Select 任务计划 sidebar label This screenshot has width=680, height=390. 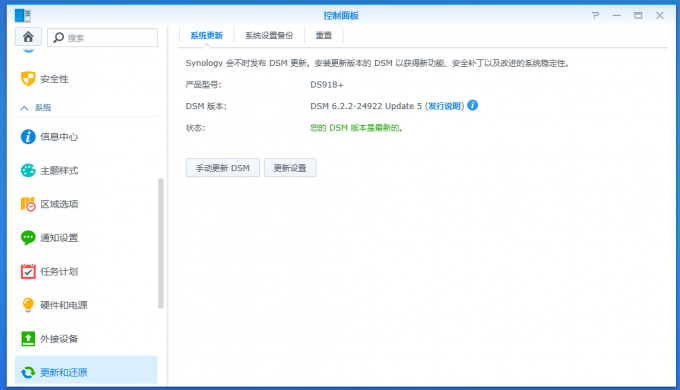(59, 272)
